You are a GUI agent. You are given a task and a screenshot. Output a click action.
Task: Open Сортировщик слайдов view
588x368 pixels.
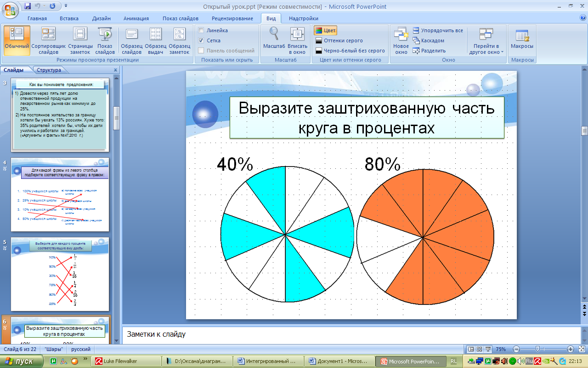click(49, 40)
